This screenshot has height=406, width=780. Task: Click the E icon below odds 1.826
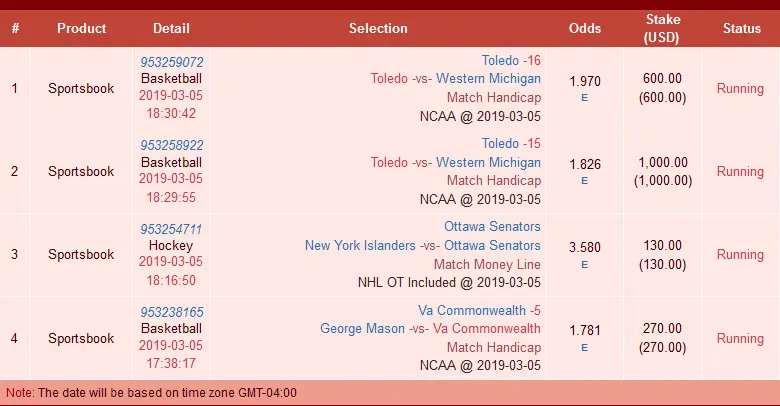pyautogui.click(x=584, y=181)
